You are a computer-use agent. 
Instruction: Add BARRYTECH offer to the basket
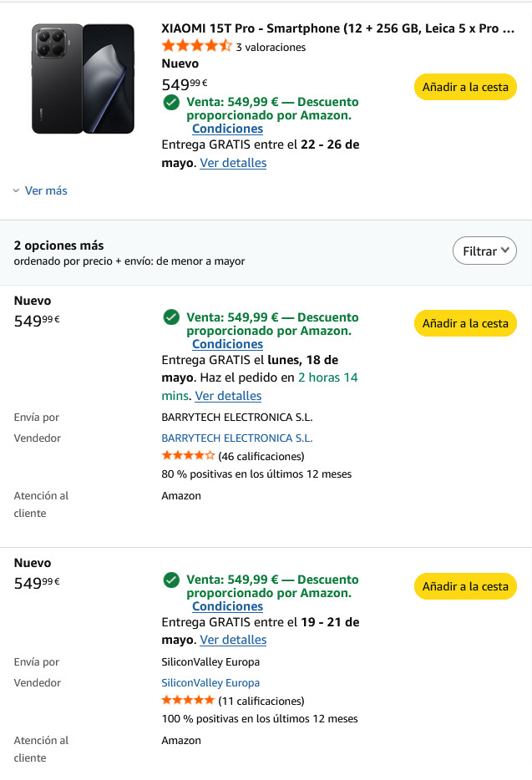[x=465, y=323]
